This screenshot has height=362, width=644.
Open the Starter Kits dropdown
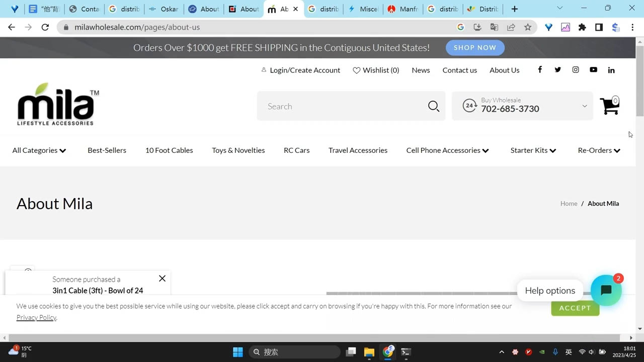coord(533,150)
